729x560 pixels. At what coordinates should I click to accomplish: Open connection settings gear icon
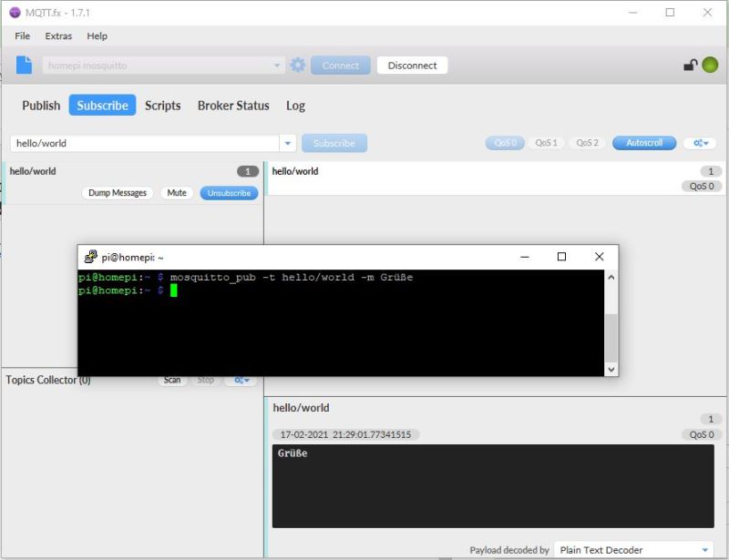point(298,65)
